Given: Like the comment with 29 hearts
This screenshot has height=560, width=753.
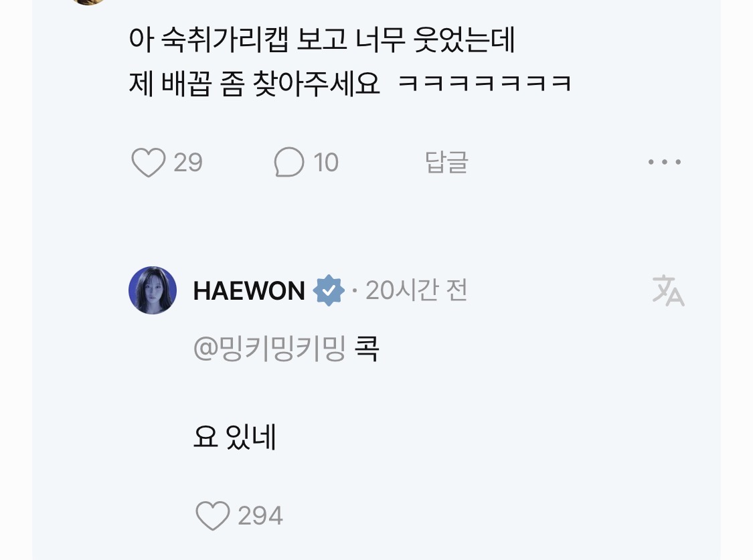Looking at the screenshot, I should [149, 162].
